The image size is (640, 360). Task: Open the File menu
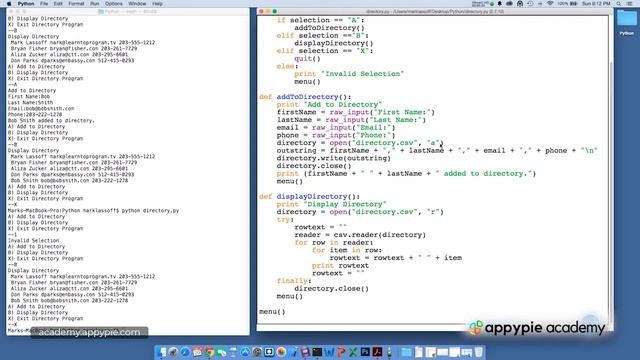coord(44,4)
